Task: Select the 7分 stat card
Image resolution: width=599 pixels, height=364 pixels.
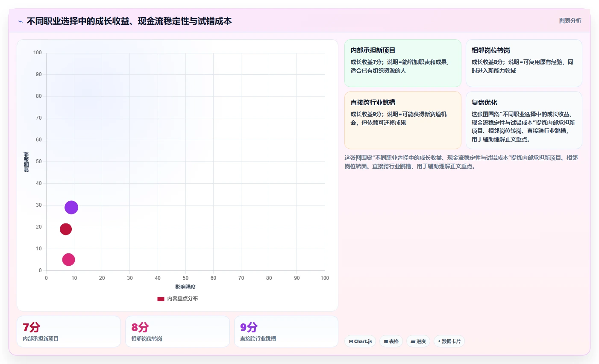Action: pyautogui.click(x=69, y=332)
